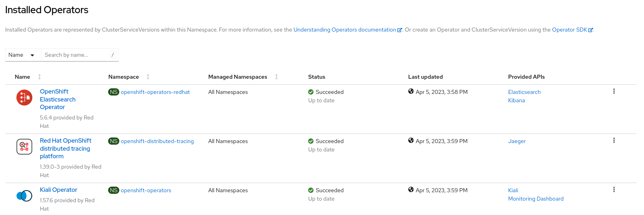Open kebab menu for Elasticsearch Operator row
644x215 pixels.
pos(614,92)
